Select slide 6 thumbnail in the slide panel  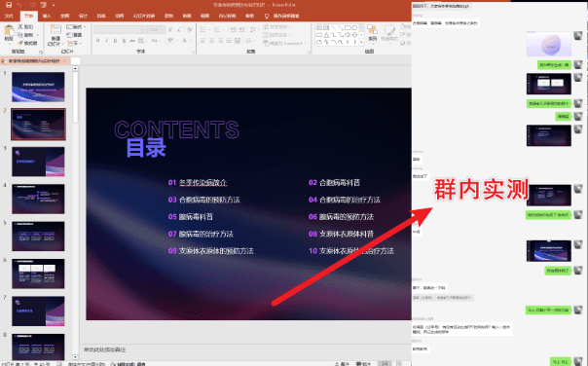38,274
